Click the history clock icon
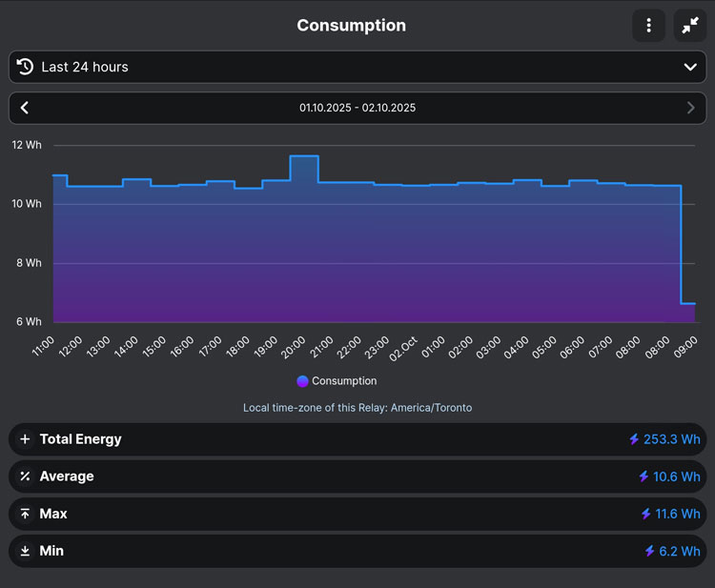The width and height of the screenshot is (715, 588). [26, 67]
